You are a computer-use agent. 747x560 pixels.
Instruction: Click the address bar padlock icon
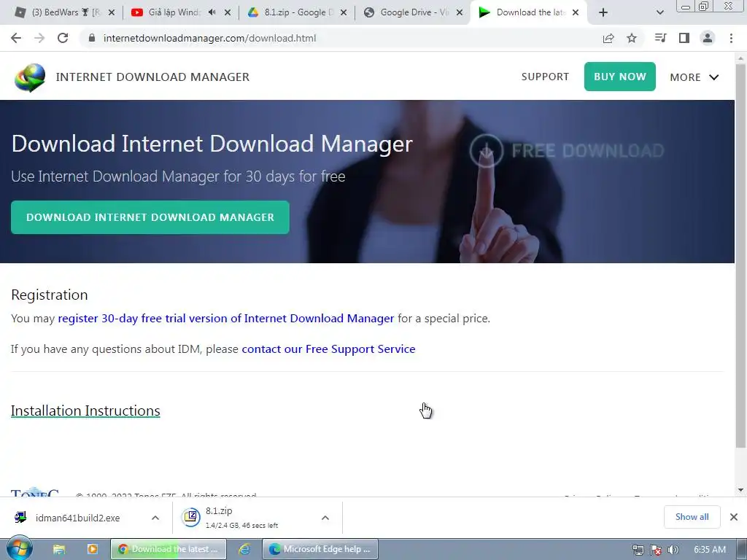click(92, 38)
